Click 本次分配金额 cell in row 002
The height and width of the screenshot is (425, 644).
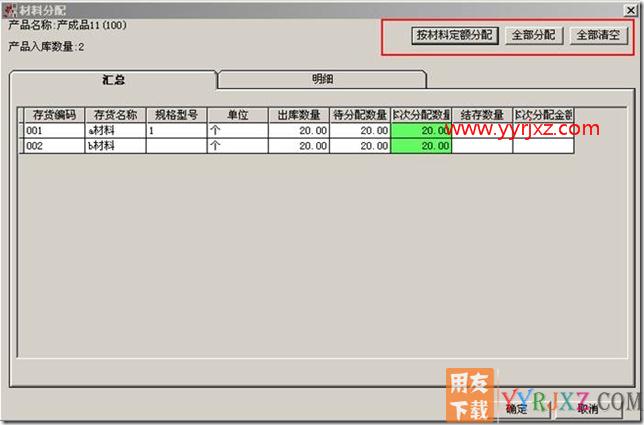click(x=543, y=146)
